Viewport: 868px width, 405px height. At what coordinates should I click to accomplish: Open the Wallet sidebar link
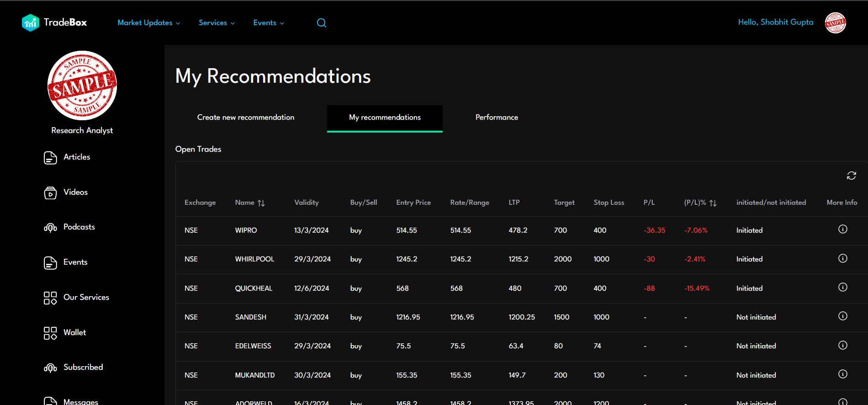point(74,332)
